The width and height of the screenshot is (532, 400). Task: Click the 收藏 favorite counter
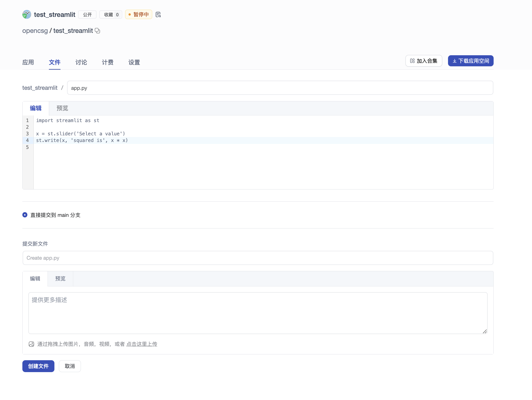[111, 15]
